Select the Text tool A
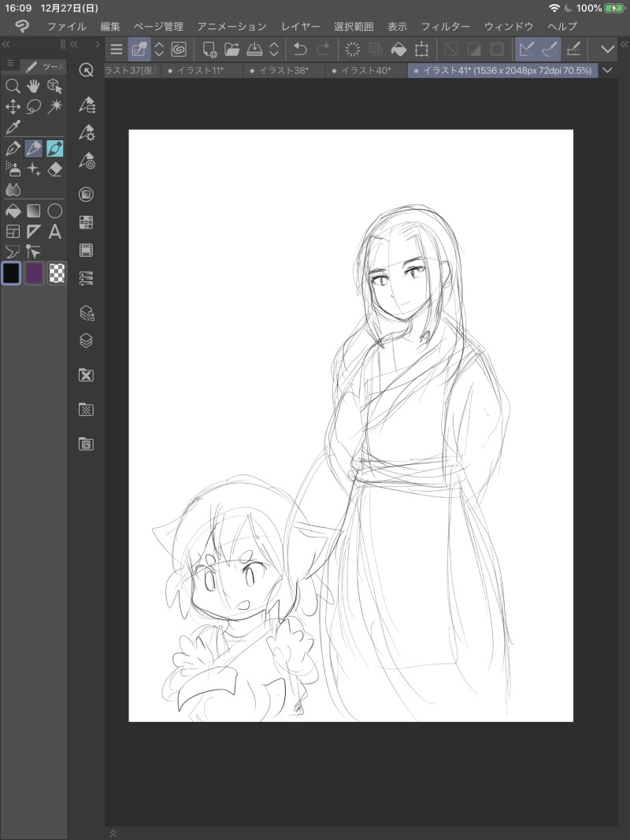The image size is (630, 840). point(54,232)
